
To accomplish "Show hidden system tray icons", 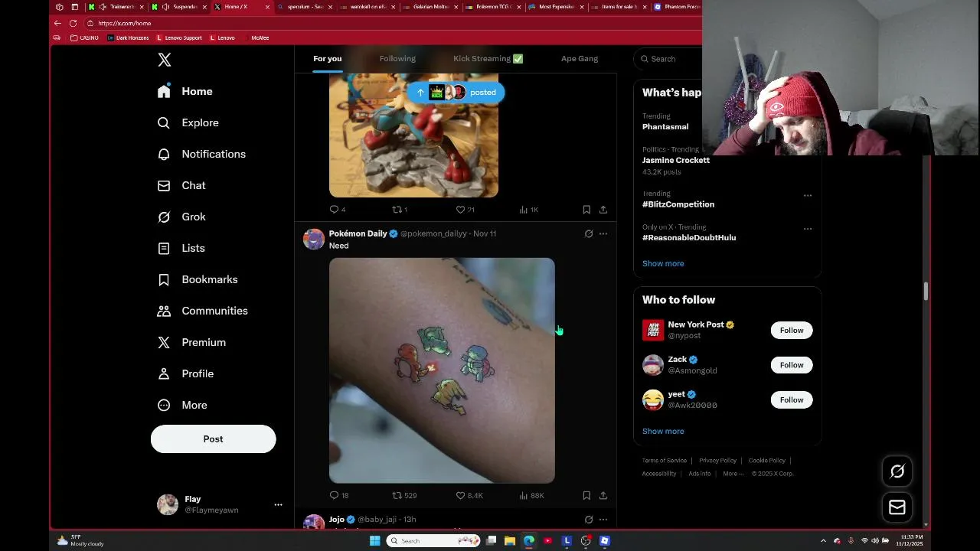I will [x=823, y=541].
